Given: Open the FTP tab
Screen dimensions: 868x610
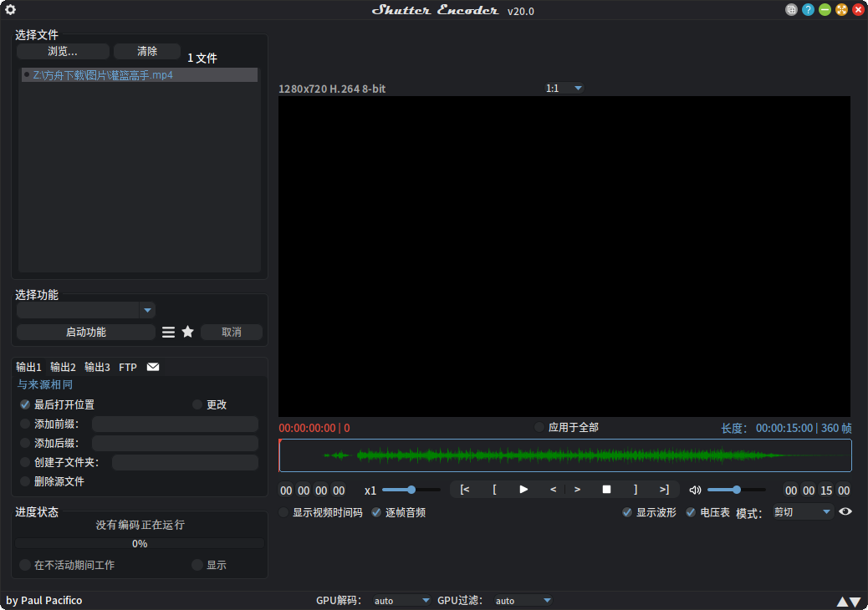Looking at the screenshot, I should 127,366.
